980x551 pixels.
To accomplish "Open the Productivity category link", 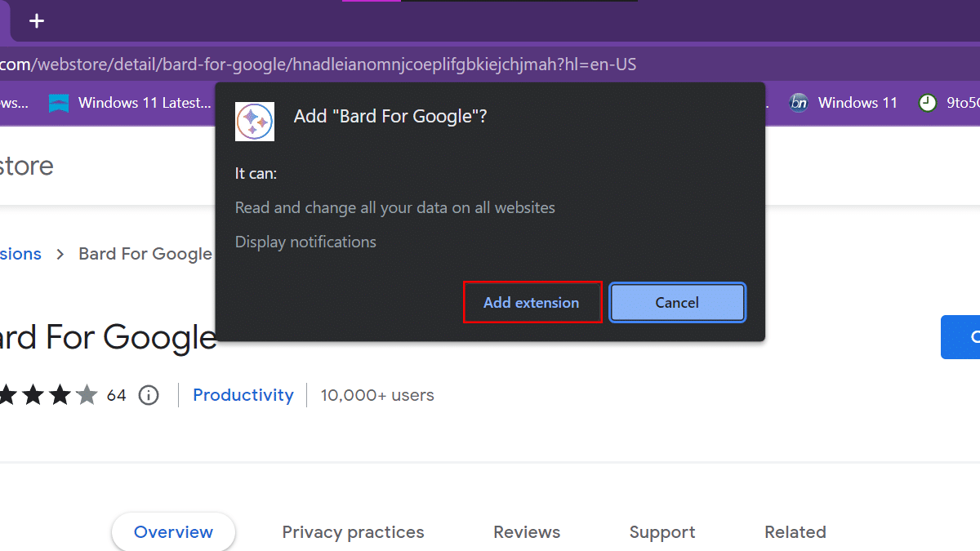I will click(243, 395).
